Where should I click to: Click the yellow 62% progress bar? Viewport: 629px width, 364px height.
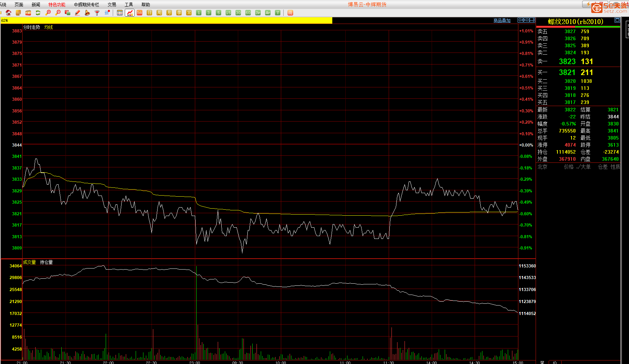[x=166, y=20]
